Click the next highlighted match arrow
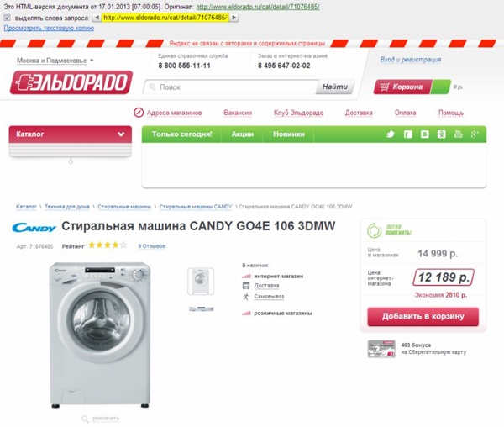The height and width of the screenshot is (427, 504). click(x=234, y=18)
